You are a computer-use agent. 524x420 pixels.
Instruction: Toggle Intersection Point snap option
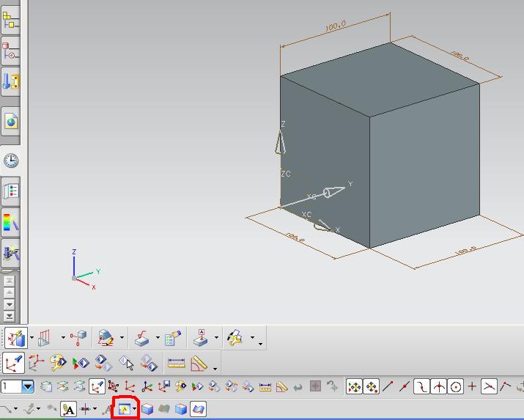click(438, 386)
